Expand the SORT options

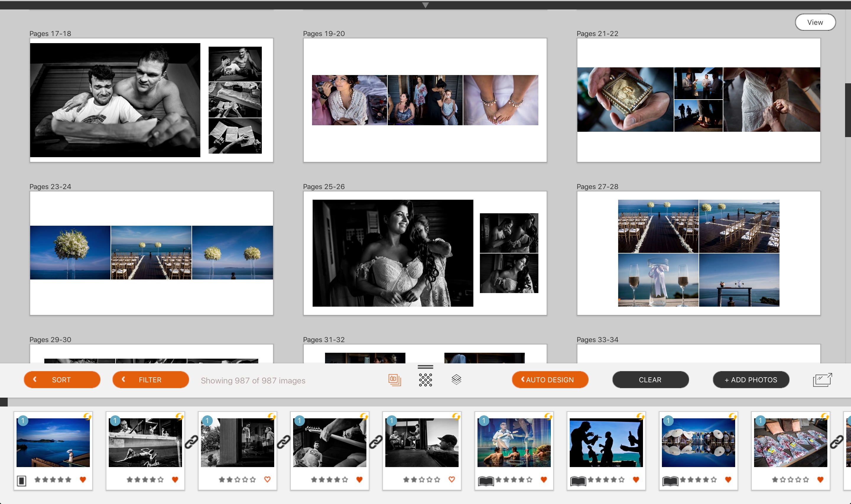click(x=62, y=380)
